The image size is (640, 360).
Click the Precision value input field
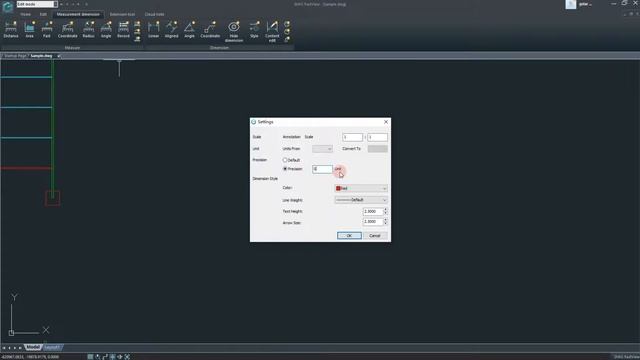(322, 169)
